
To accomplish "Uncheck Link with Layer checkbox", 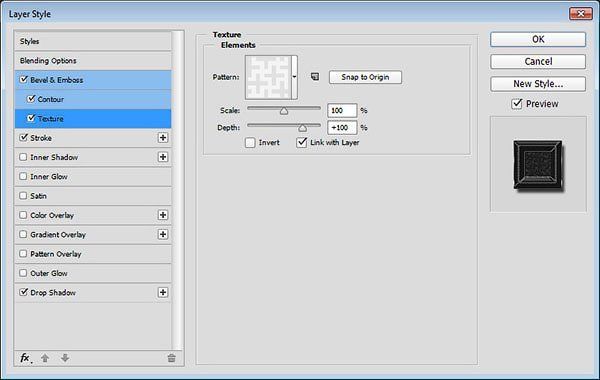I will [x=302, y=142].
